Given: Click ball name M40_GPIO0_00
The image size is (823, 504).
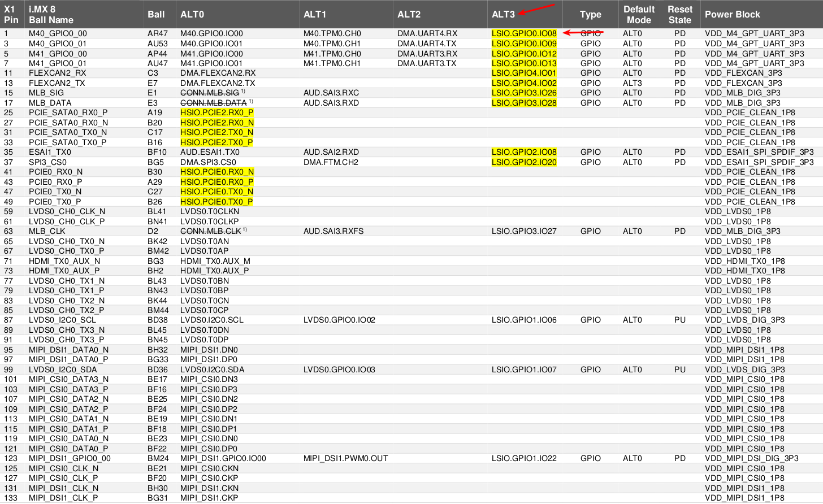Looking at the screenshot, I should pos(58,33).
